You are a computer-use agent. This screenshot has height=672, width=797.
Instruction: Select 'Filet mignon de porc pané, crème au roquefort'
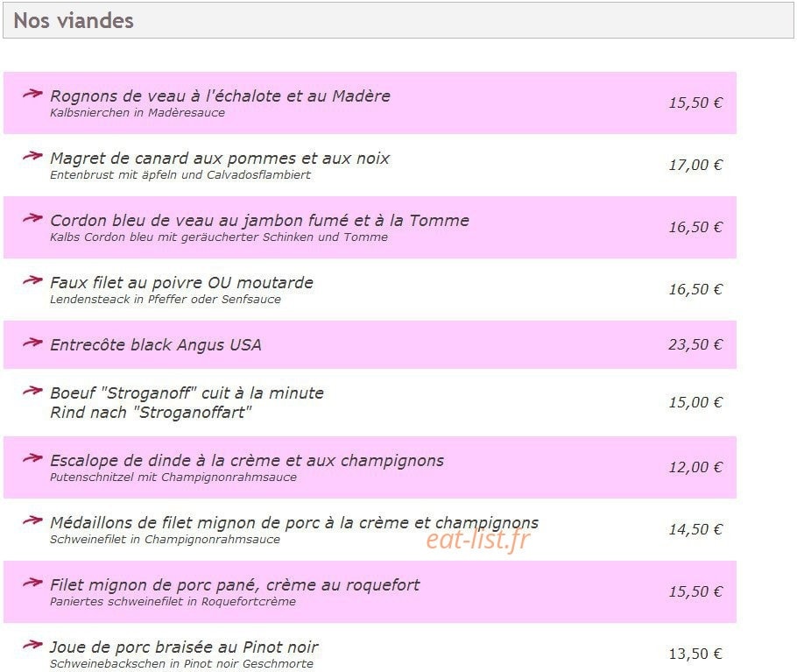235,584
